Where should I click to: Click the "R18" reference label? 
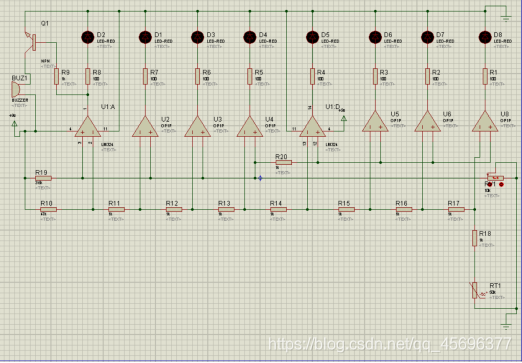tap(485, 234)
